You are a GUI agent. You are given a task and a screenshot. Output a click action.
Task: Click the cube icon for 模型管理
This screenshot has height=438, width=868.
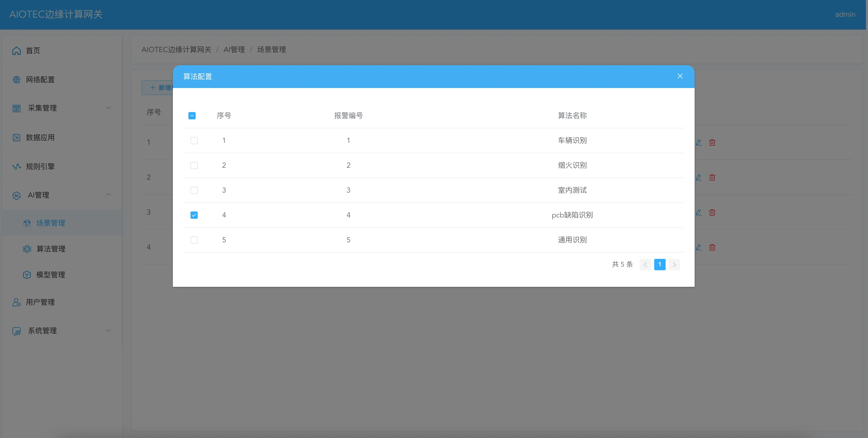click(x=27, y=275)
